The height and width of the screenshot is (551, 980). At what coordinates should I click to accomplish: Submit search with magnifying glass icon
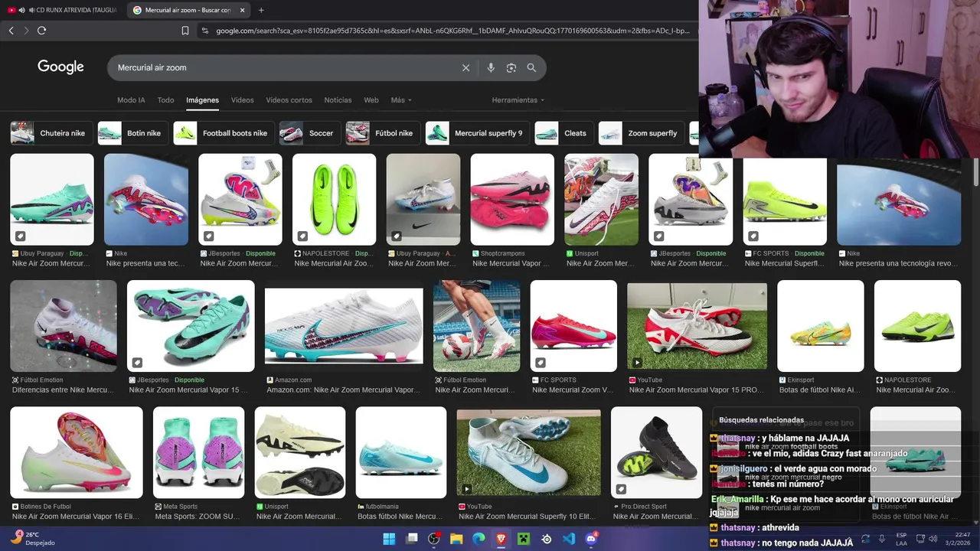click(x=531, y=67)
